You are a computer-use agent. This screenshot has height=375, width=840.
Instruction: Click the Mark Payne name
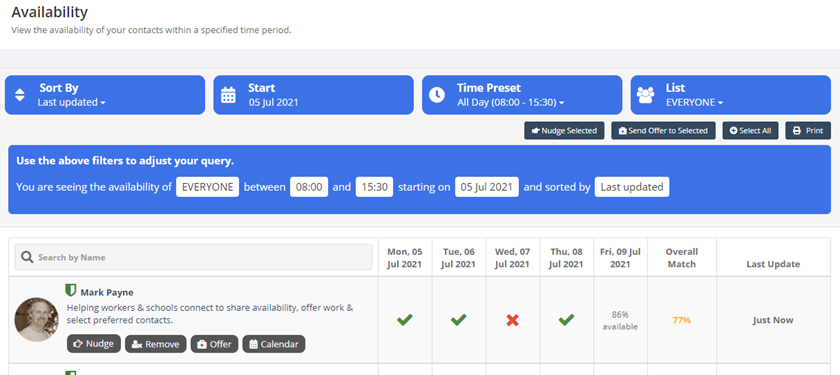107,292
